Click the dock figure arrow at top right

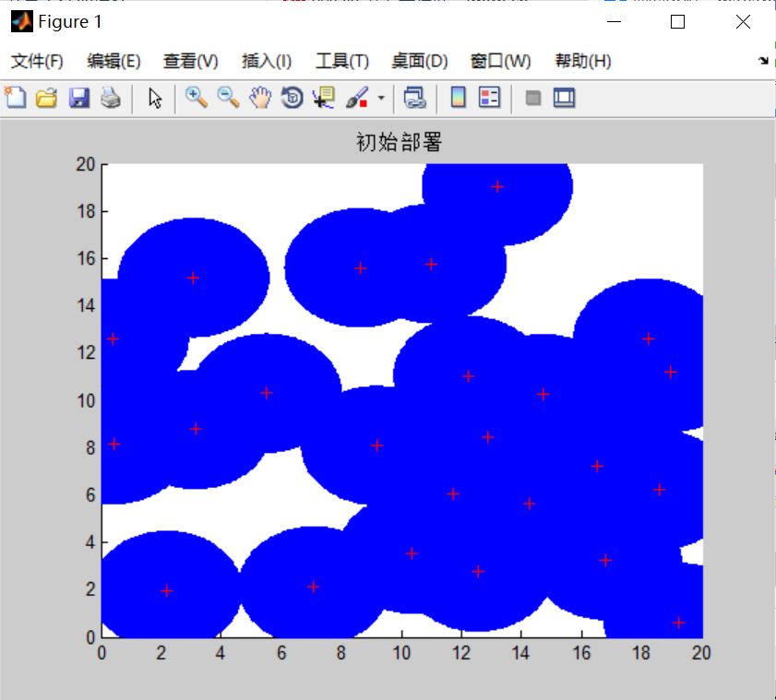[764, 61]
